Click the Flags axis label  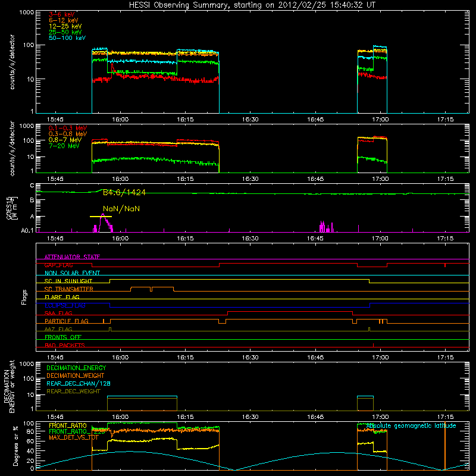pyautogui.click(x=24, y=297)
